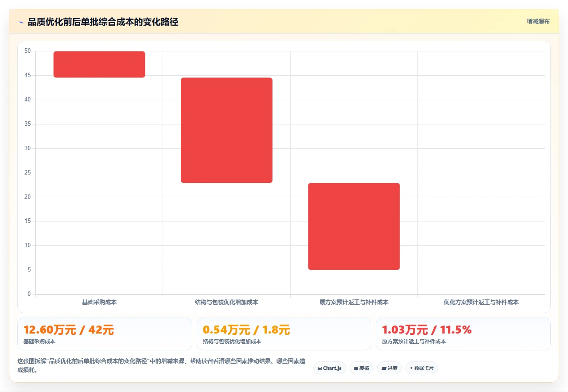The image size is (568, 392).
Task: Click the 进度 tag chip
Action: click(x=389, y=368)
